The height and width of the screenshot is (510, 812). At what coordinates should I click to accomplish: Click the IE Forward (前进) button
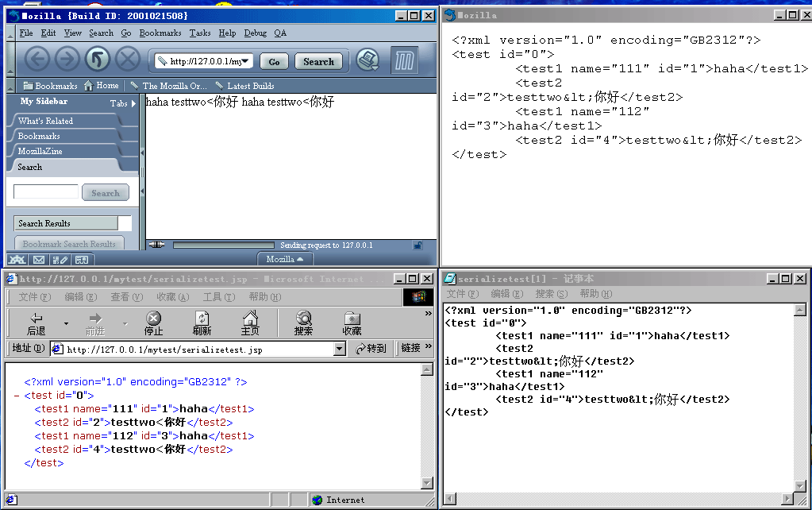pos(94,324)
